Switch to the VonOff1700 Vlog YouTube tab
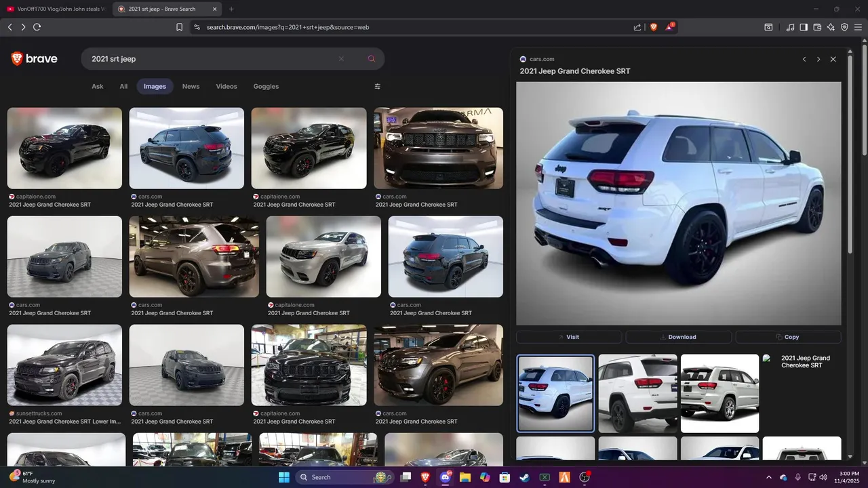The width and height of the screenshot is (868, 488). point(56,9)
